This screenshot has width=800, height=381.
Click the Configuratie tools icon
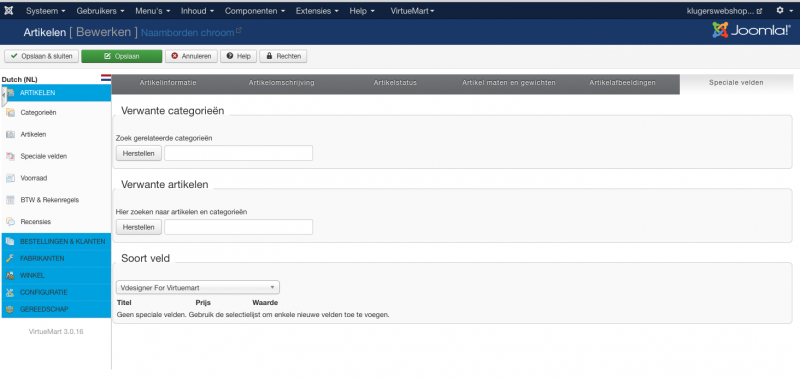(10, 293)
